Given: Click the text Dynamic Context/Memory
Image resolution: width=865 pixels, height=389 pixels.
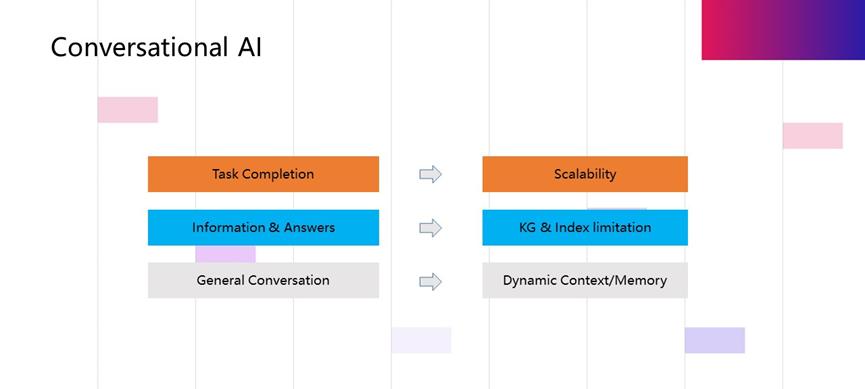Looking at the screenshot, I should (585, 280).
